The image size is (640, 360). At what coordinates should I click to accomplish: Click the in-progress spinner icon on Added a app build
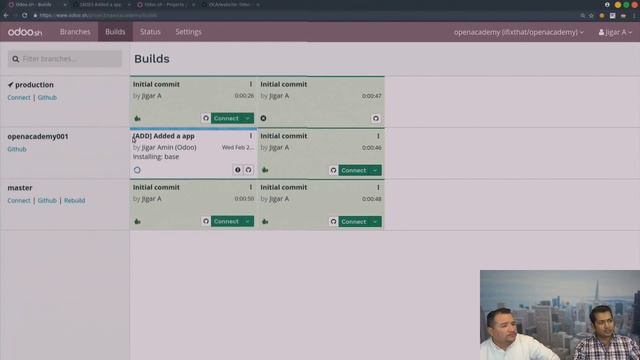(x=137, y=170)
